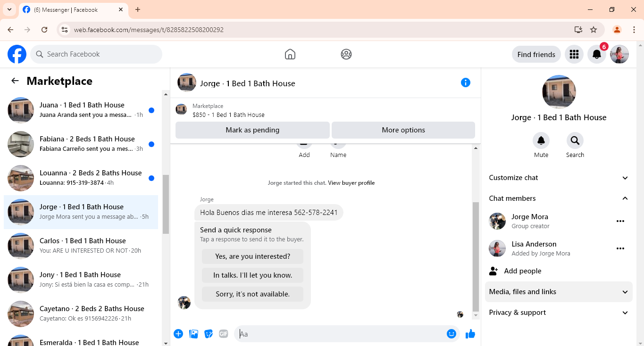Click the conversation list scrollbar

166,204
